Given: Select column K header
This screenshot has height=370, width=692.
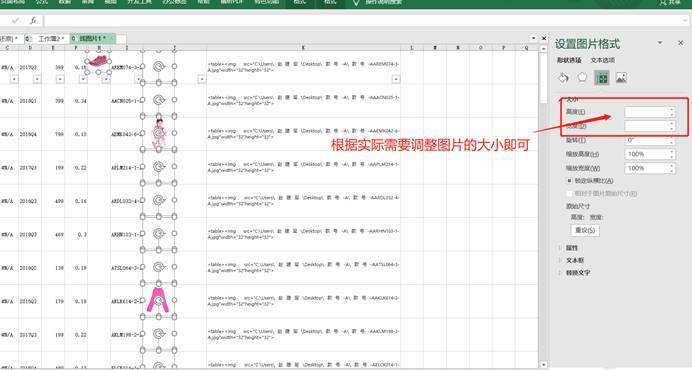Looking at the screenshot, I should tap(303, 47).
